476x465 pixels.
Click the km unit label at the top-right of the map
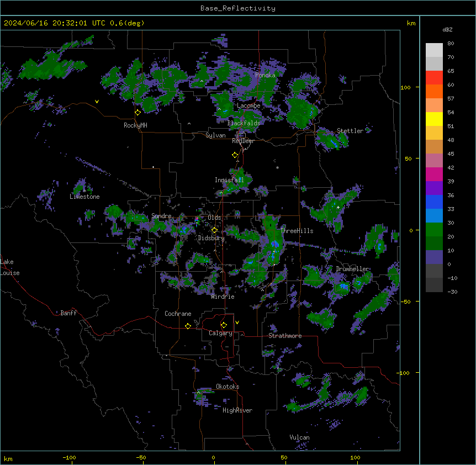click(411, 23)
